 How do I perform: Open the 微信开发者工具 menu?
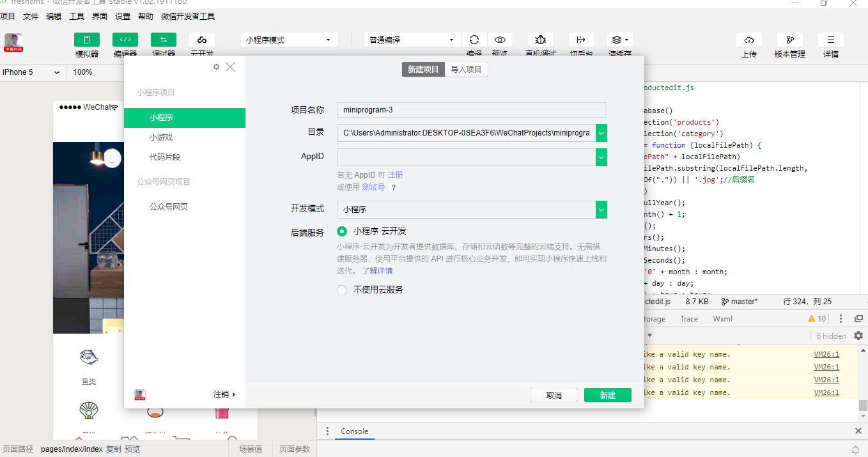tap(188, 17)
